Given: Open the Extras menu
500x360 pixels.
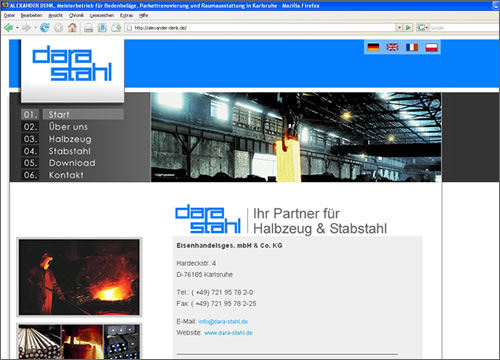Looking at the screenshot, I should pos(126,15).
